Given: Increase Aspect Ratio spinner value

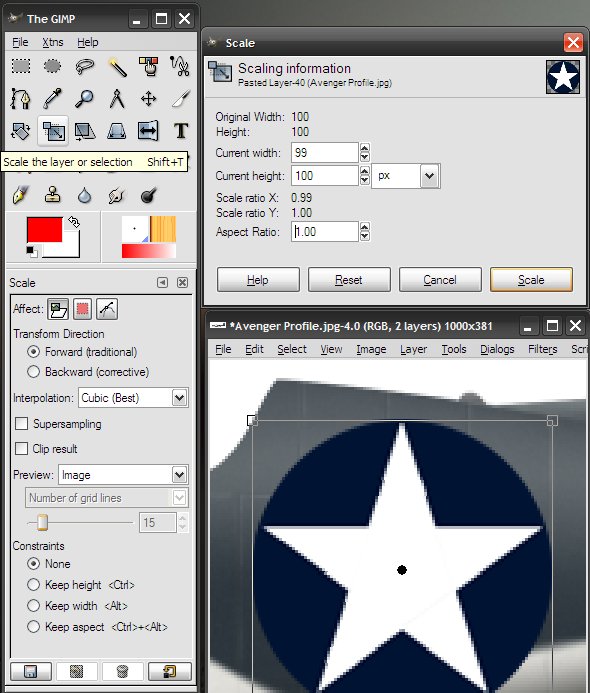Looking at the screenshot, I should coord(365,227).
